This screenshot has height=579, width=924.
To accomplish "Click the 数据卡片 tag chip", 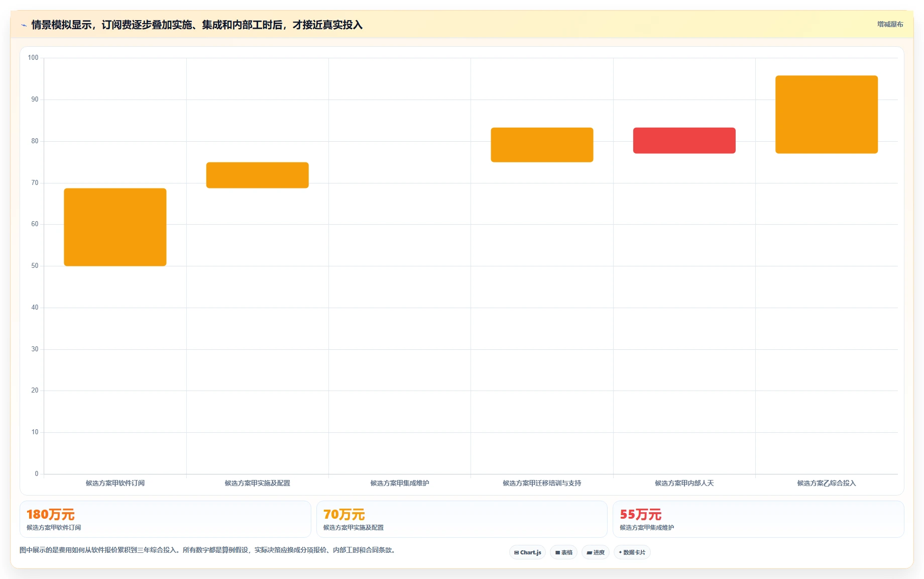I will pos(632,552).
